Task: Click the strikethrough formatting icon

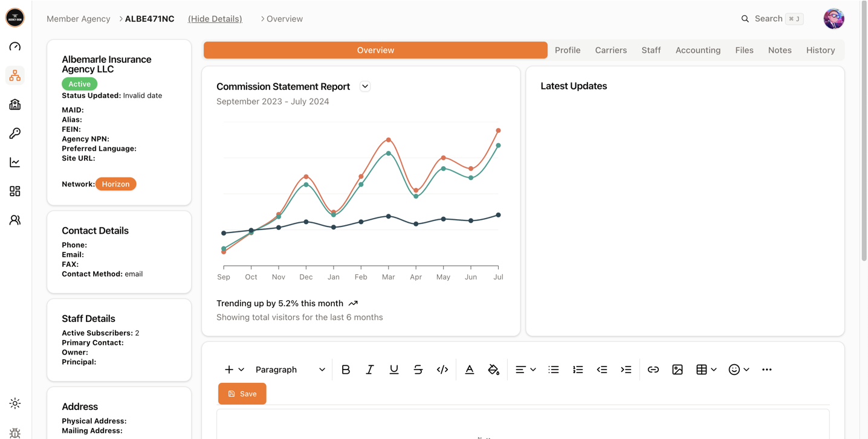Action: coord(418,370)
